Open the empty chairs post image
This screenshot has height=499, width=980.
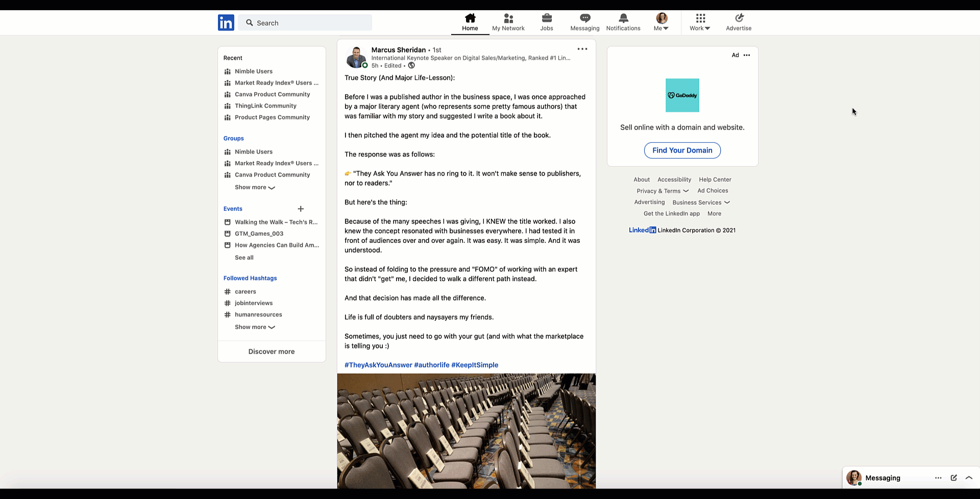click(x=466, y=431)
